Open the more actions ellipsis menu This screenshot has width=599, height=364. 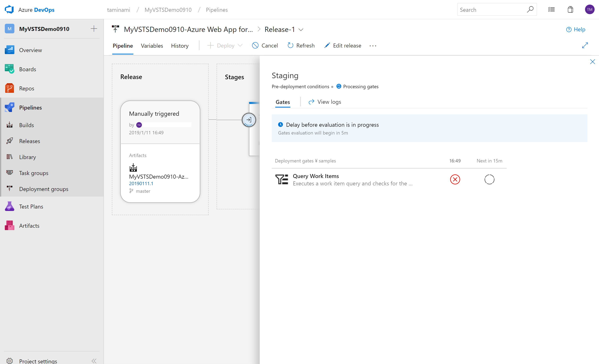point(373,46)
